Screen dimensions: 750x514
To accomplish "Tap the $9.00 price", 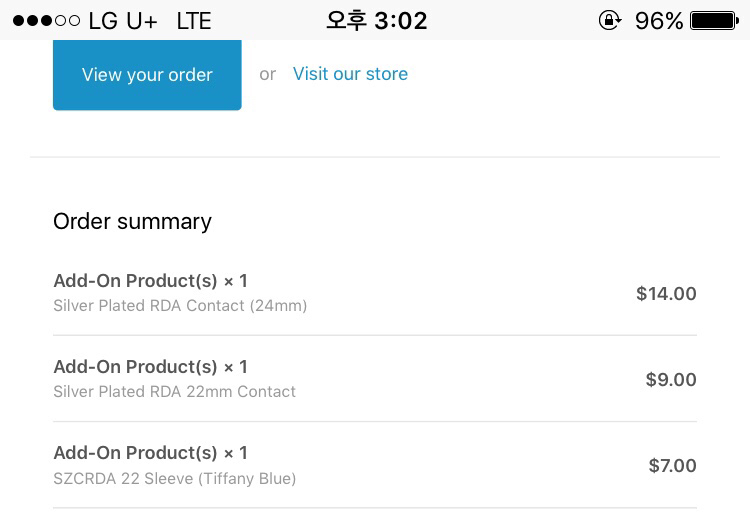I will pyautogui.click(x=671, y=380).
